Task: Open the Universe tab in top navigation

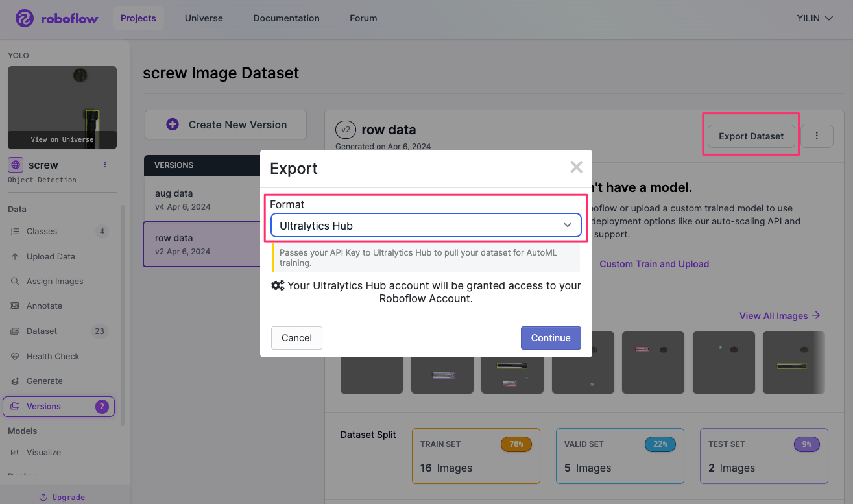Action: click(x=204, y=18)
